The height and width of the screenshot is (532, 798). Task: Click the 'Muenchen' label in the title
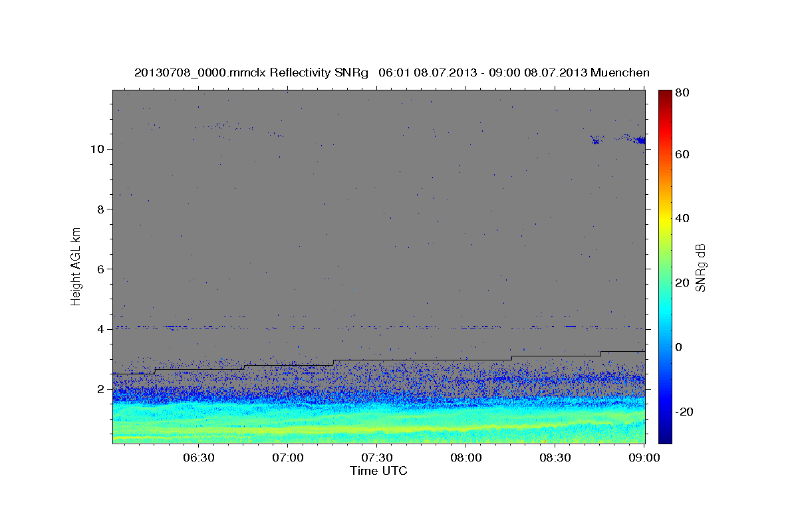(x=620, y=72)
